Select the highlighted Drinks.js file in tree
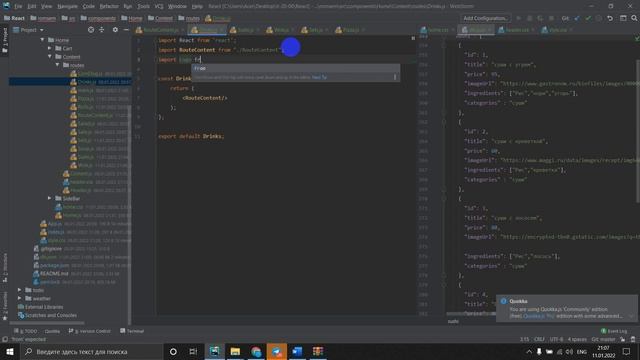Screen dimensions: 640x360 [x=70, y=82]
